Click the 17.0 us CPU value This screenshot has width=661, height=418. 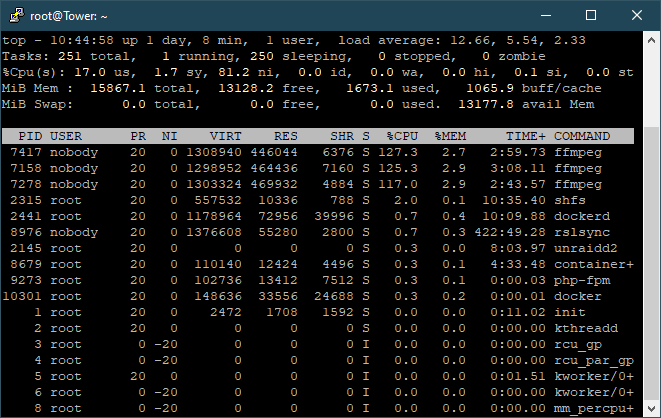point(90,72)
